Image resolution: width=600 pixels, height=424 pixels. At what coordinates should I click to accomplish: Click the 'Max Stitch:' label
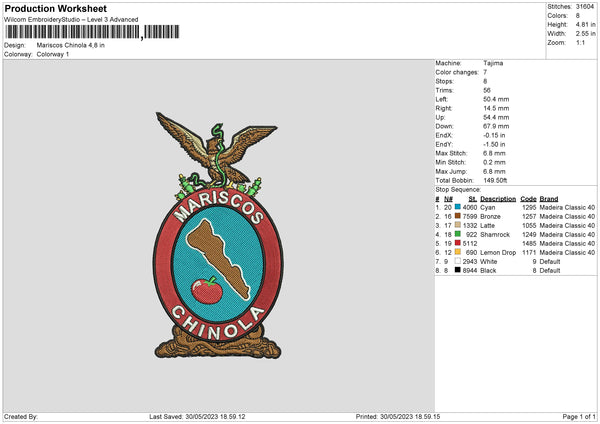(x=451, y=153)
